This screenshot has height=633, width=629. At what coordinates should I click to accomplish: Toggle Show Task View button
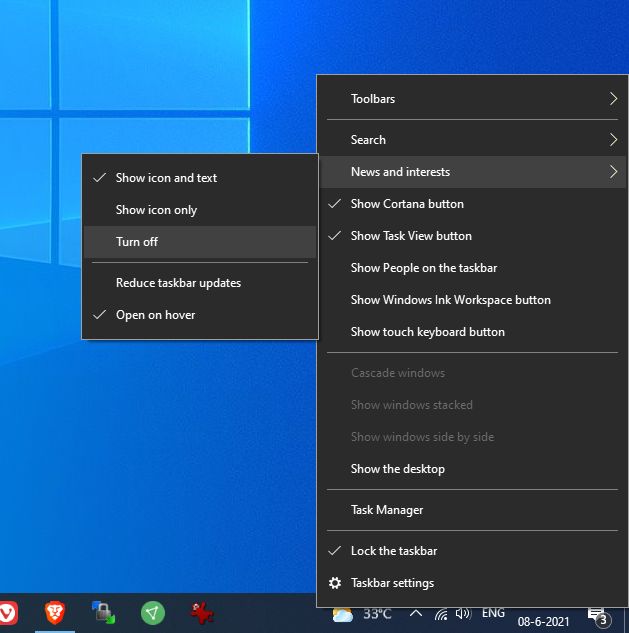(x=472, y=236)
